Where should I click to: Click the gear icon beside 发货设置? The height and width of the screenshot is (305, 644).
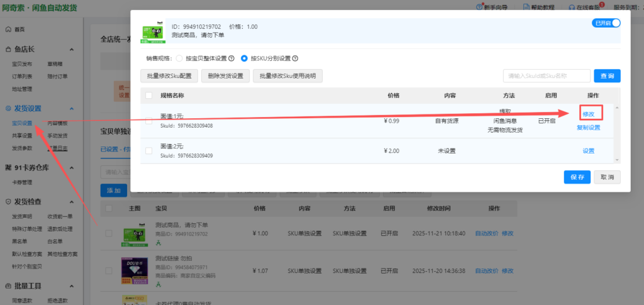tap(8, 108)
